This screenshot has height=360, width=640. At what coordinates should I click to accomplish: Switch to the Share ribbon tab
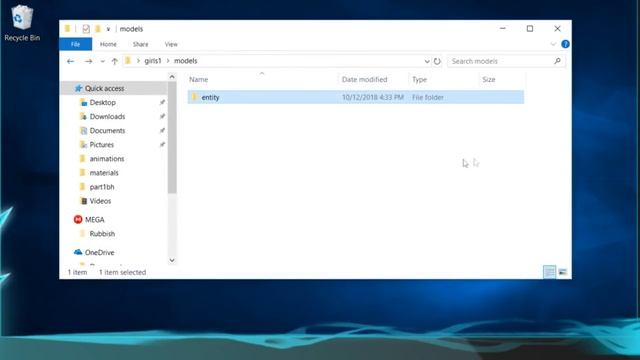click(x=140, y=44)
